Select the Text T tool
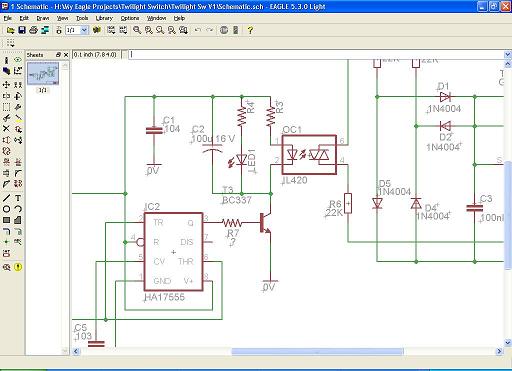This screenshot has width=512, height=371. pos(18,198)
